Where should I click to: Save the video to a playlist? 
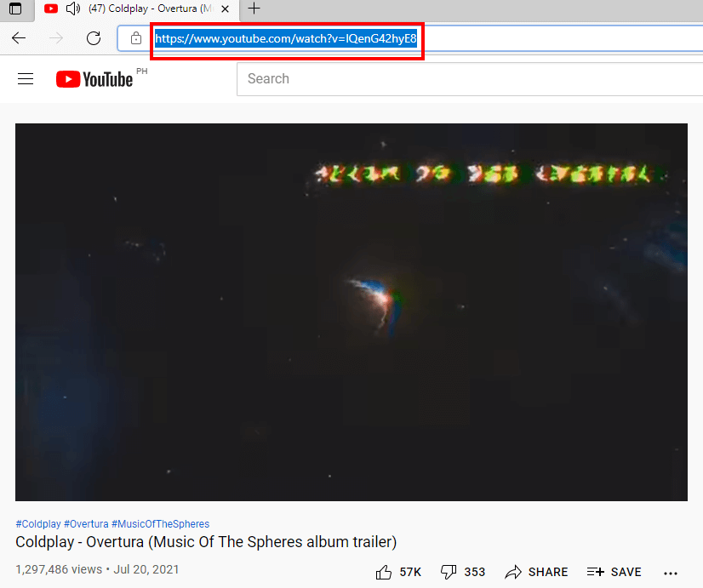coord(614,572)
